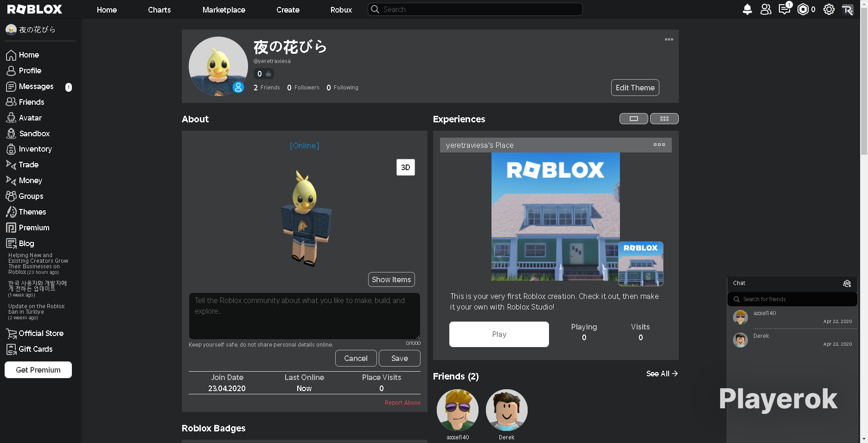Open the profile header three-dot menu

(x=669, y=39)
